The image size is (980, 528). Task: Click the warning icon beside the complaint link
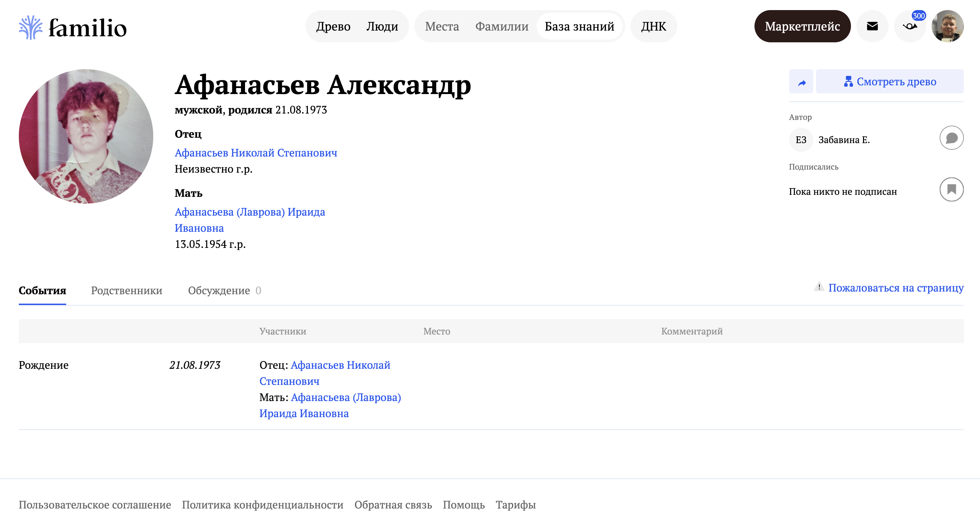[x=819, y=287]
